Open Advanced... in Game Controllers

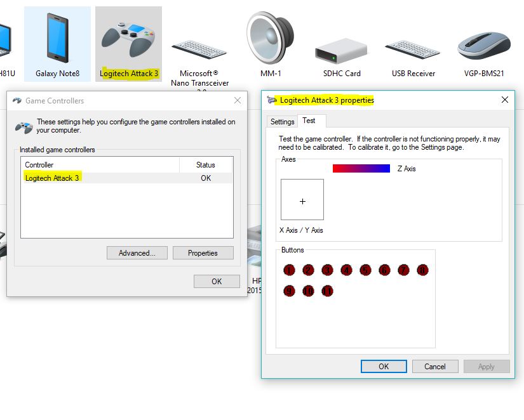click(137, 253)
